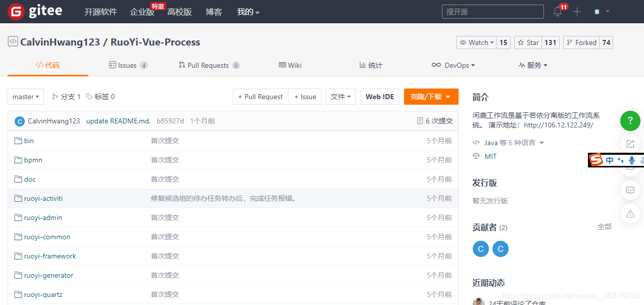Viewport: 644px width, 305px height.
Task: Open 高校版 in top navigation
Action: tap(179, 12)
